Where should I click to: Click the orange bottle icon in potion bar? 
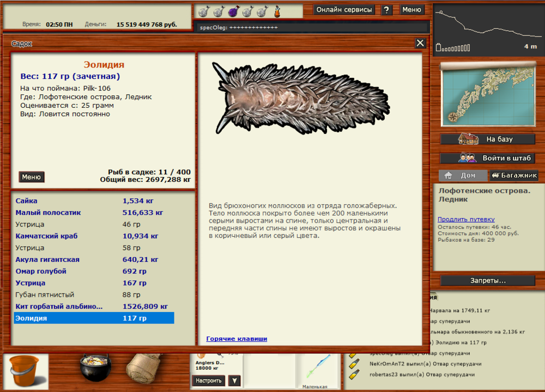pos(277,11)
